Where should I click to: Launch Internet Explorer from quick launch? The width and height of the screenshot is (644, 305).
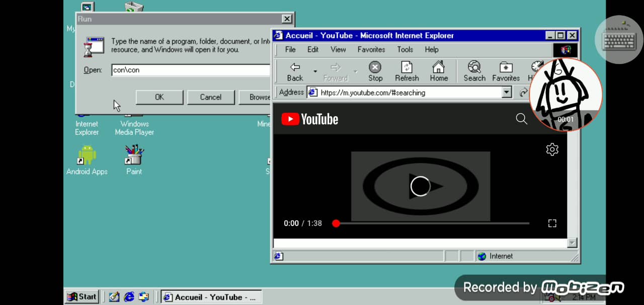tap(129, 297)
